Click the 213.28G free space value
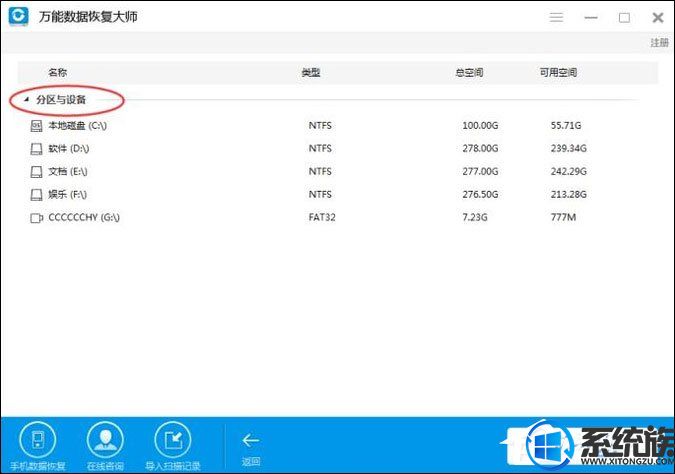The height and width of the screenshot is (474, 675). pyautogui.click(x=569, y=194)
